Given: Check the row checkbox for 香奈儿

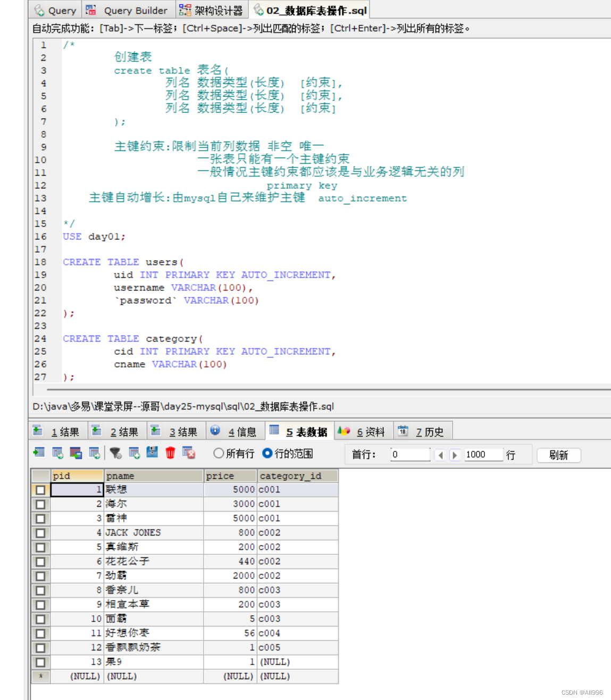Looking at the screenshot, I should (40, 590).
